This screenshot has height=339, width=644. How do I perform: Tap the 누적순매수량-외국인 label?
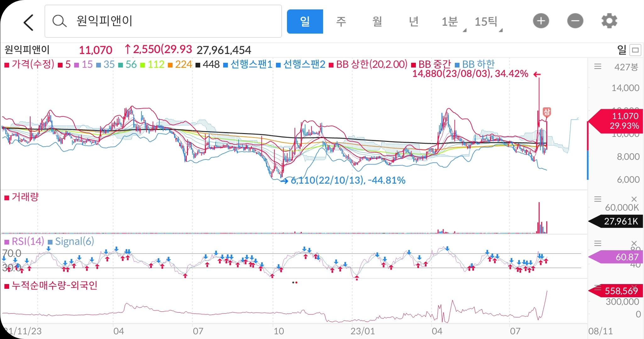click(51, 286)
